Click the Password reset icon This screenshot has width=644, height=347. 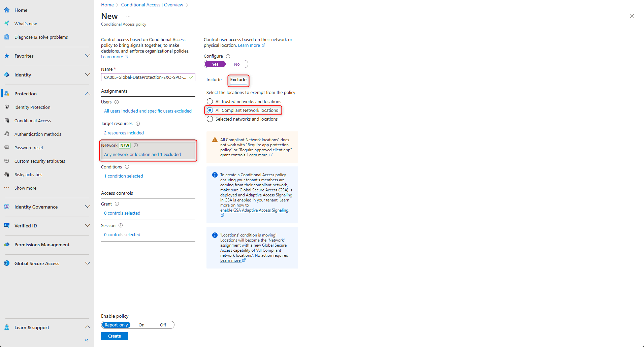click(7, 148)
